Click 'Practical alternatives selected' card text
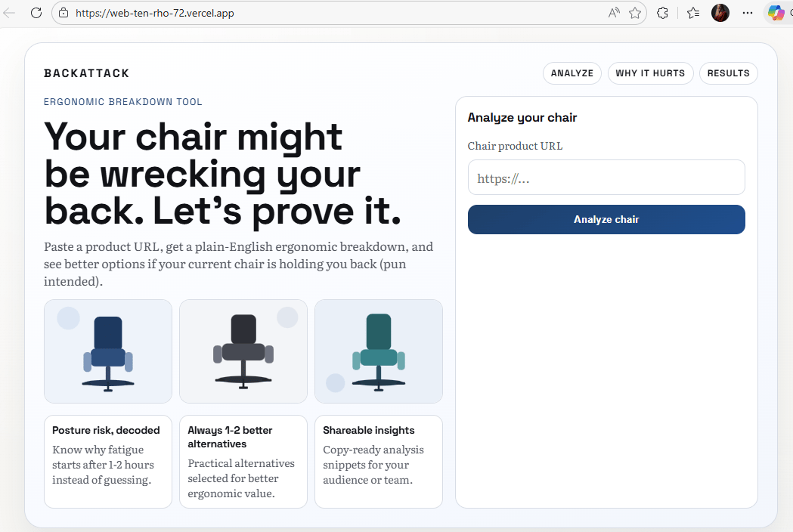This screenshot has width=793, height=532. point(241,478)
